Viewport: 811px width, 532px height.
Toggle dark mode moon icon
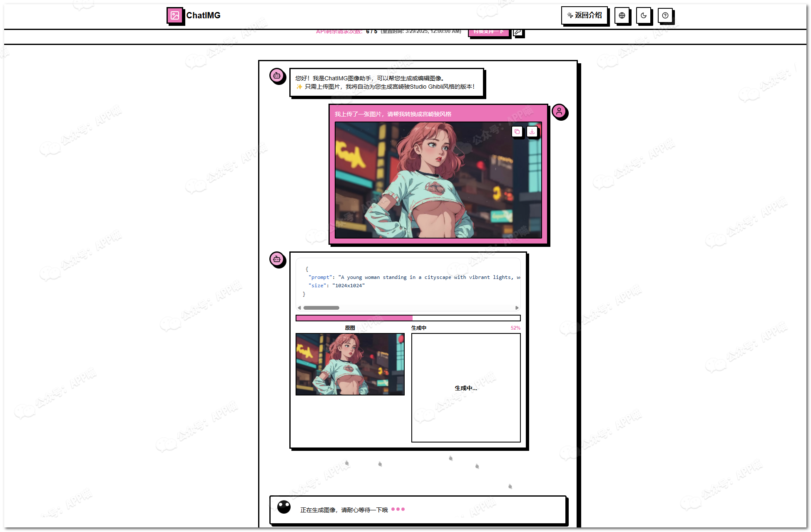tap(643, 15)
